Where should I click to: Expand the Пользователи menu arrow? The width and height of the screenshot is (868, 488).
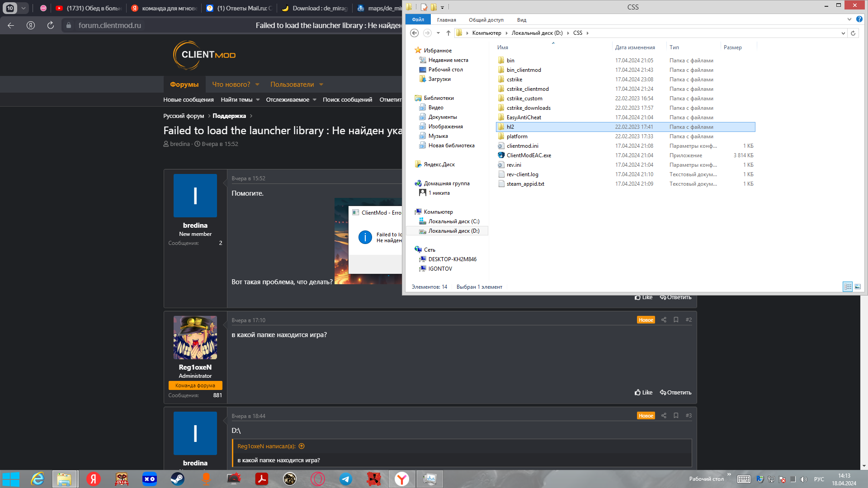click(x=321, y=84)
